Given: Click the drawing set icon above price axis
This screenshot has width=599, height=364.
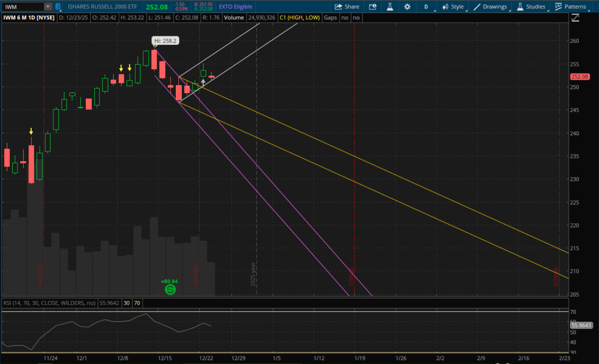Looking at the screenshot, I should pos(575,18).
